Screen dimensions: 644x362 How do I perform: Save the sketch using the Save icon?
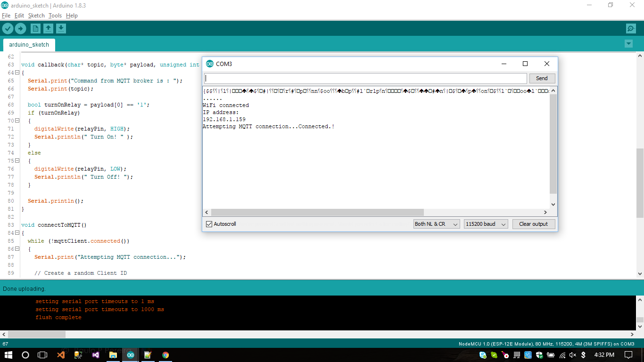click(x=61, y=28)
